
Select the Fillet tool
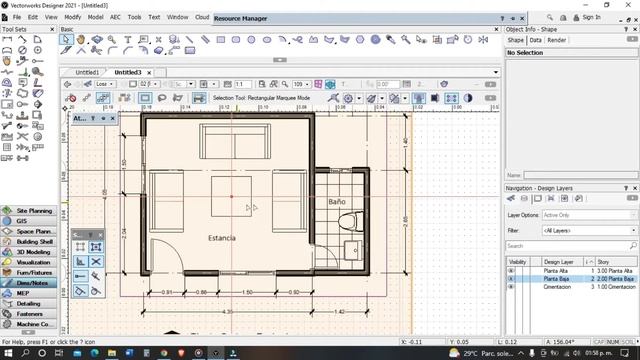point(112,51)
